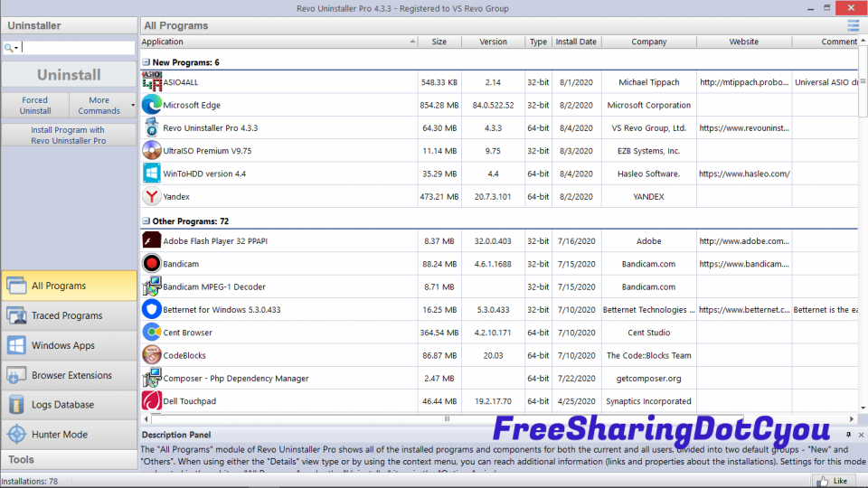Click the WinToHDD program icon
The height and width of the screenshot is (488, 868).
[152, 174]
